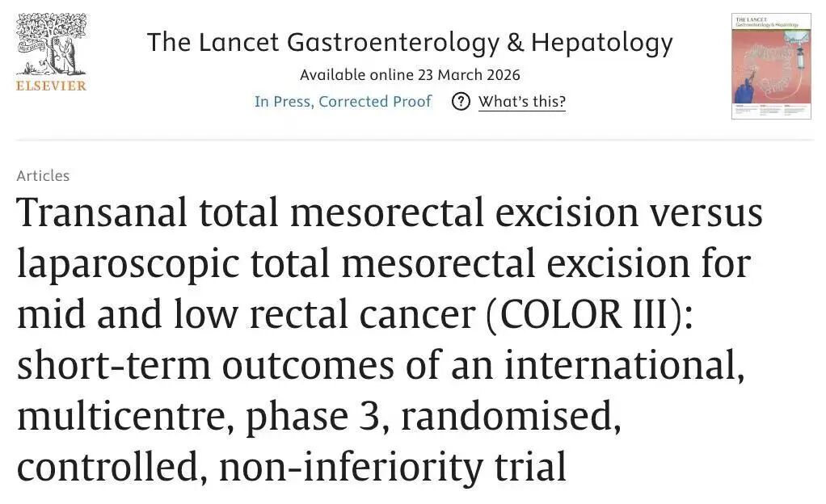Open the journal cover thumbnail

pyautogui.click(x=770, y=66)
